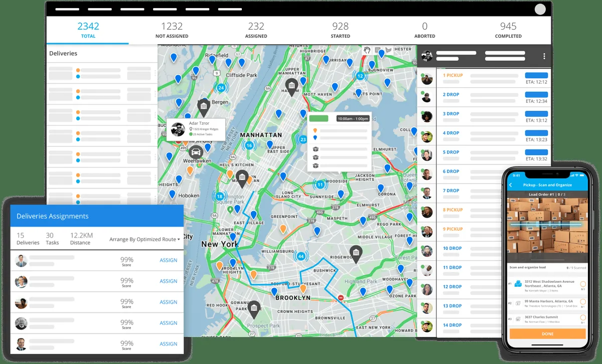This screenshot has width=602, height=364.
Task: Select the hand pan tool on map
Action: 367,50
